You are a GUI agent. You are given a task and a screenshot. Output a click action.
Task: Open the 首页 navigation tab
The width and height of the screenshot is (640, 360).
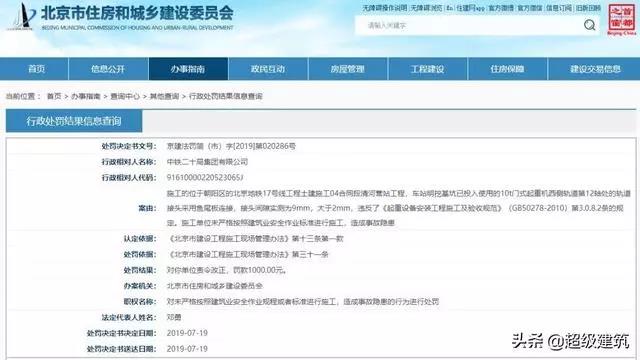tap(35, 69)
